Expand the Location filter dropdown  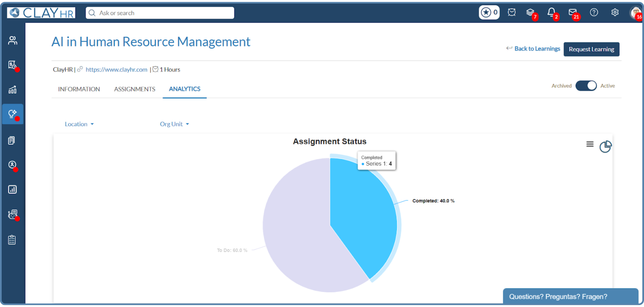79,124
